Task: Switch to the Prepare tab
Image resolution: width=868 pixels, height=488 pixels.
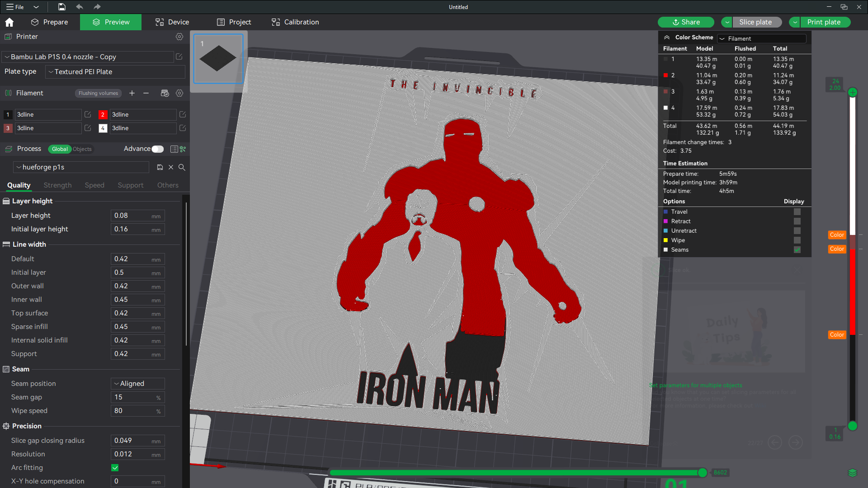Action: point(49,22)
